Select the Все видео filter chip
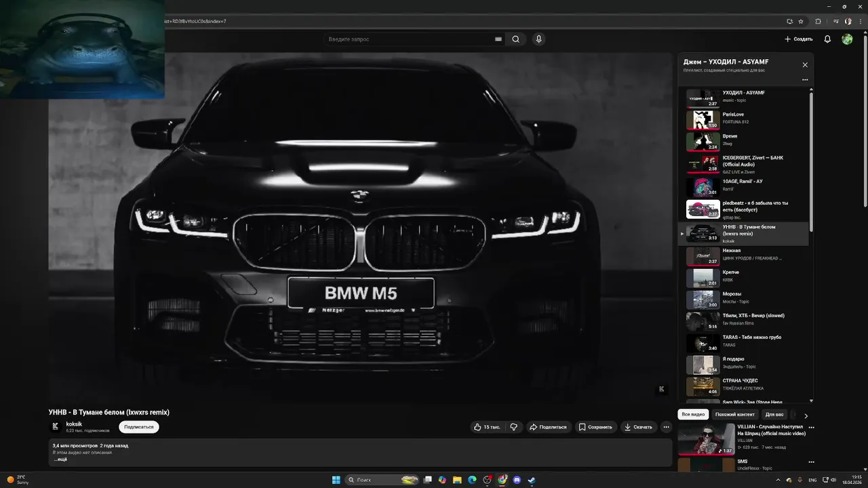This screenshot has width=868, height=488. pos(693,414)
